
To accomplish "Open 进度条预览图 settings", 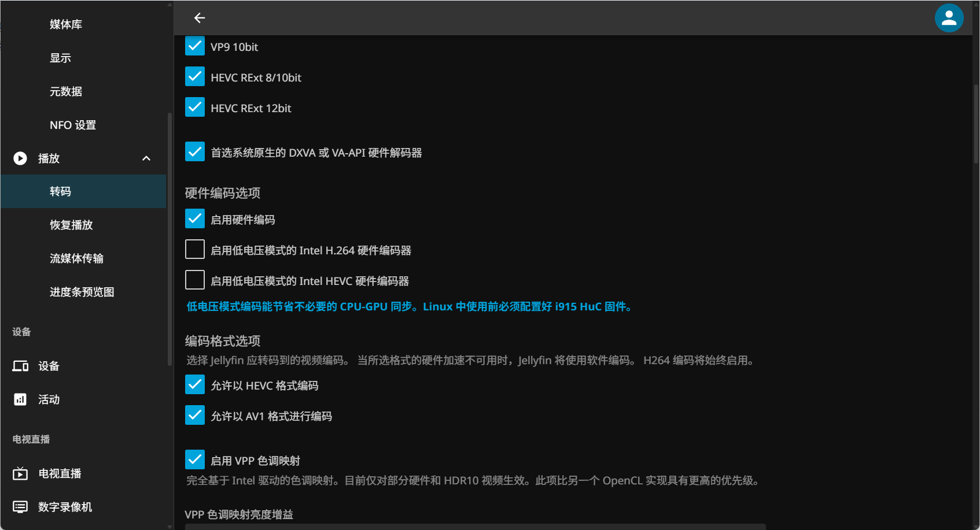I will point(82,292).
